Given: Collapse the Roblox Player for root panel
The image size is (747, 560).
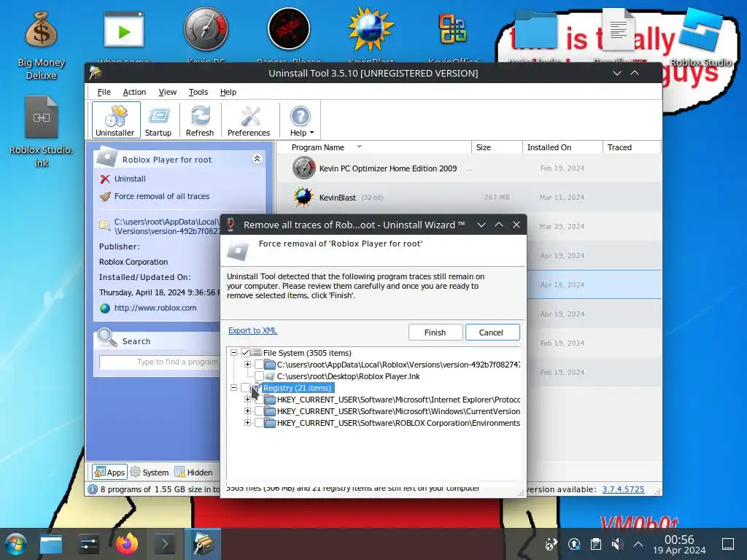Looking at the screenshot, I should coord(257,158).
